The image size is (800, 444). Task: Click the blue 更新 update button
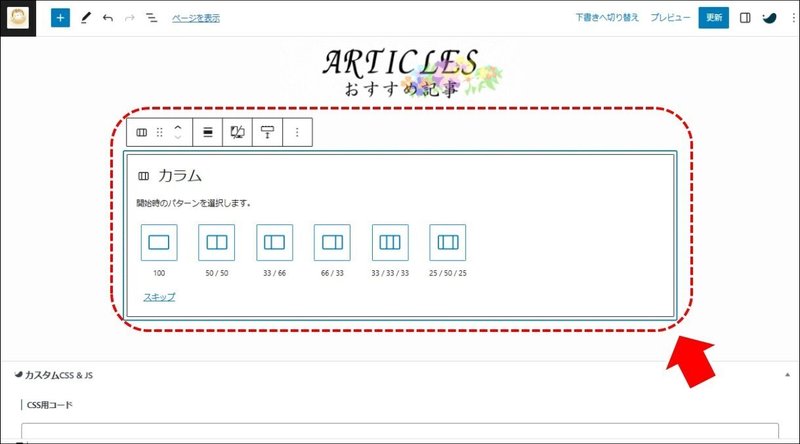tap(714, 18)
